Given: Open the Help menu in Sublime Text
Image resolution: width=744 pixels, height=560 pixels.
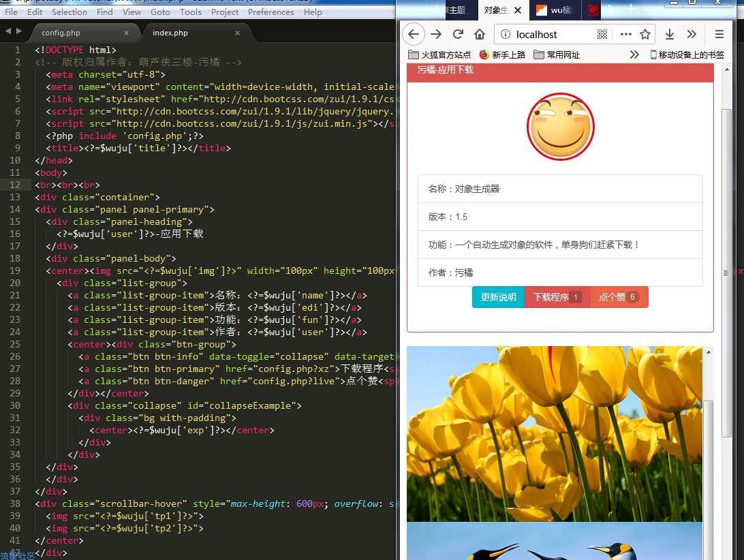Looking at the screenshot, I should pos(313,12).
